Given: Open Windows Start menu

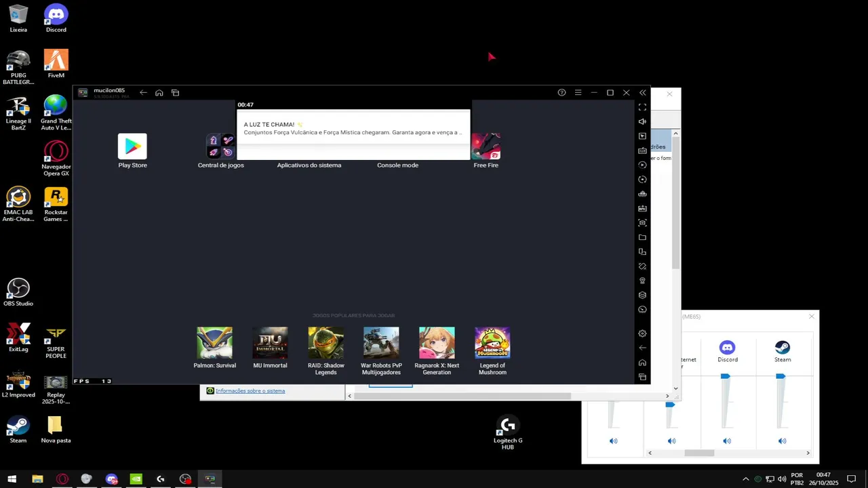Looking at the screenshot, I should pos(12,479).
